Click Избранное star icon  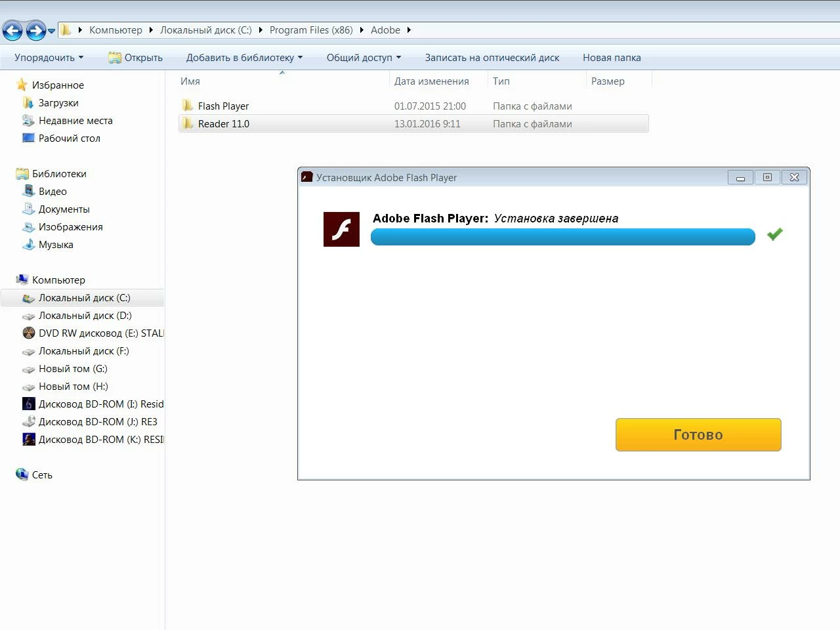[x=22, y=85]
